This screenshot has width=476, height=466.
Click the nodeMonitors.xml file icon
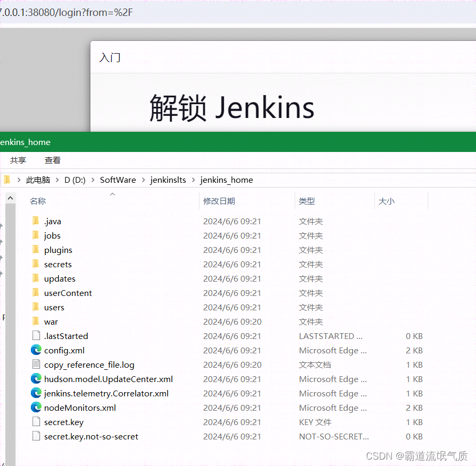tap(35, 408)
